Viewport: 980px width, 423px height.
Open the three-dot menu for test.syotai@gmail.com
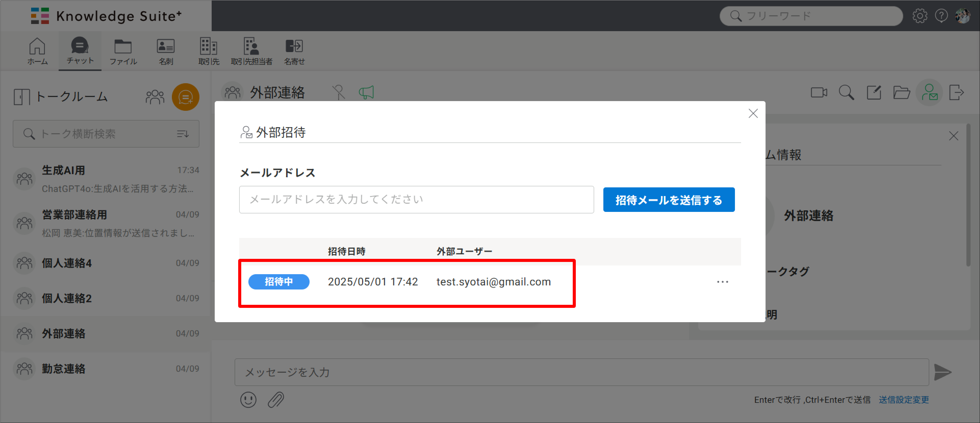click(x=722, y=282)
